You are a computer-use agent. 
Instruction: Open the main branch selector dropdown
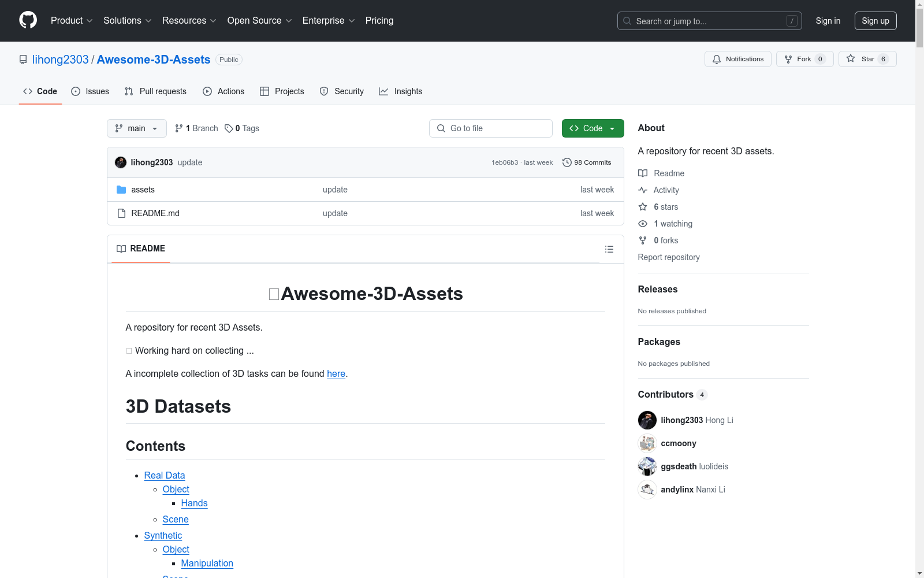tap(137, 128)
